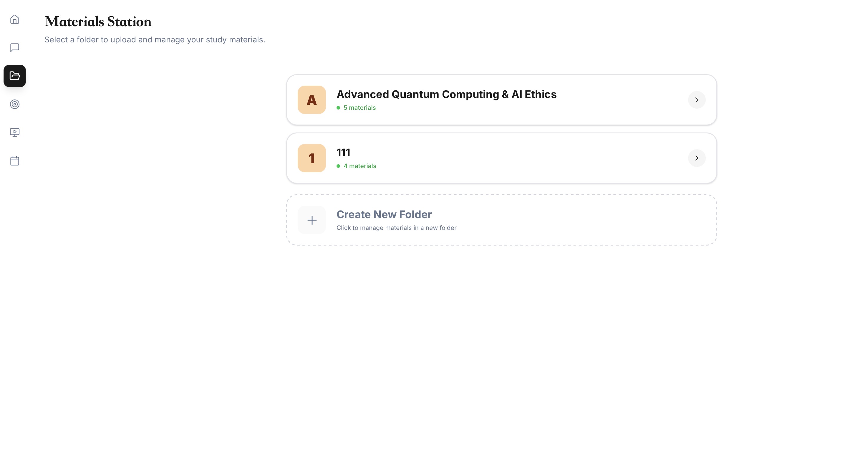Viewport: 868px width, 474px height.
Task: Select the open folder Materials icon
Action: 14,76
